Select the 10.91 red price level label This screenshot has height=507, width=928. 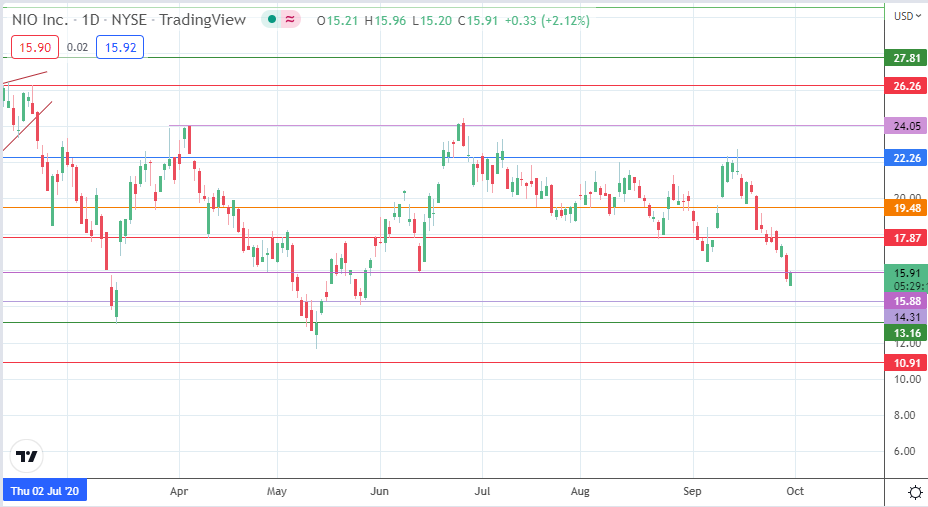point(906,363)
